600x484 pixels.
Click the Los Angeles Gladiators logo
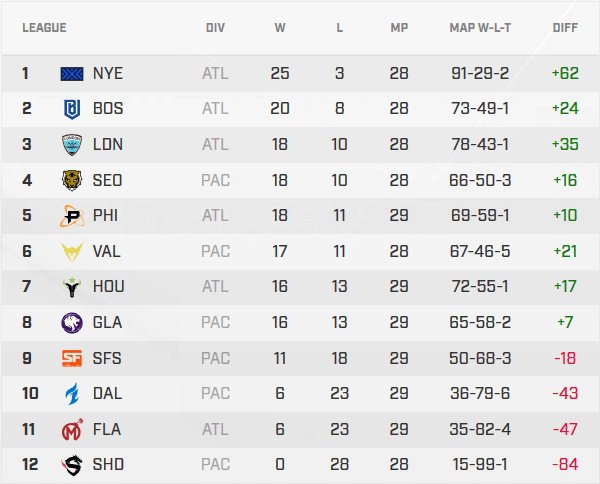[x=72, y=322]
